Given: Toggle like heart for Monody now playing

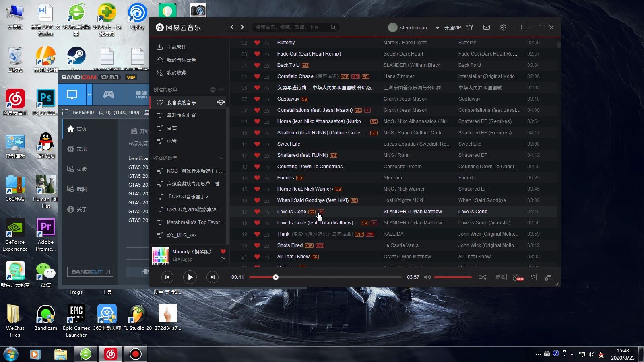Looking at the screenshot, I should [223, 252].
